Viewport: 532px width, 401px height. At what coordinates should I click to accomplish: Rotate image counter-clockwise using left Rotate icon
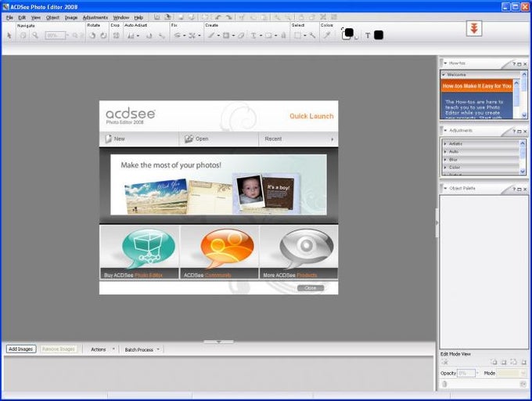92,35
